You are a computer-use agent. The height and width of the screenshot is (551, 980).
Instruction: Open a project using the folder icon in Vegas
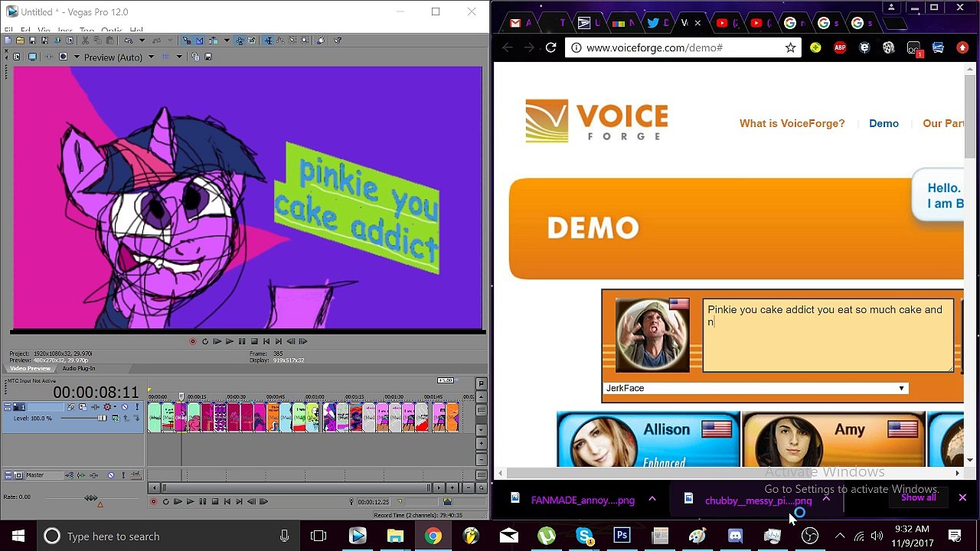tap(20, 41)
